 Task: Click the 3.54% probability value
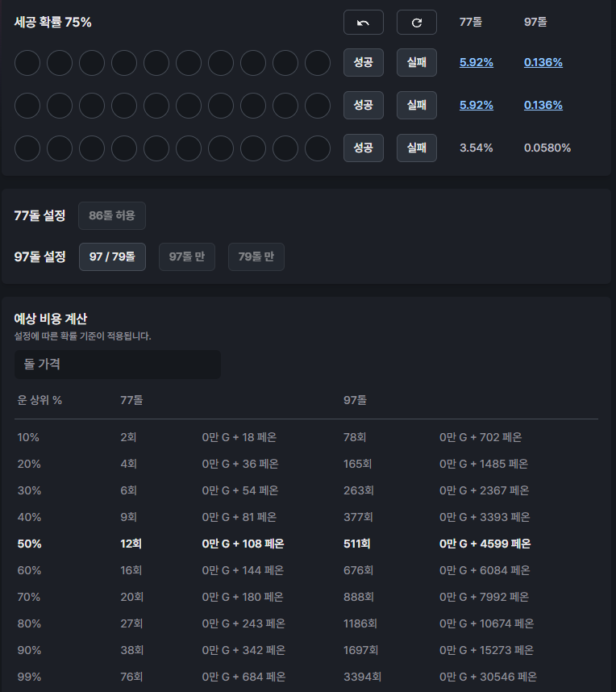(x=477, y=148)
